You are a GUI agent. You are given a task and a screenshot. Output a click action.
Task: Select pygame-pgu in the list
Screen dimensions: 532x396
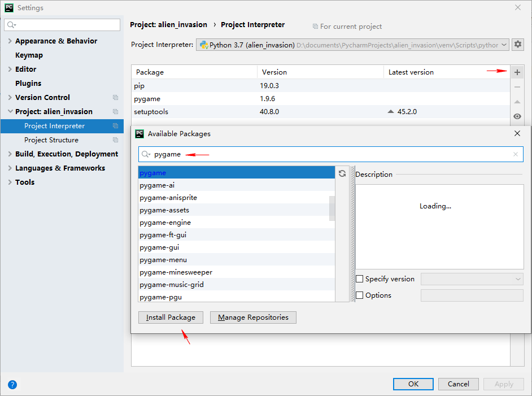click(237, 297)
